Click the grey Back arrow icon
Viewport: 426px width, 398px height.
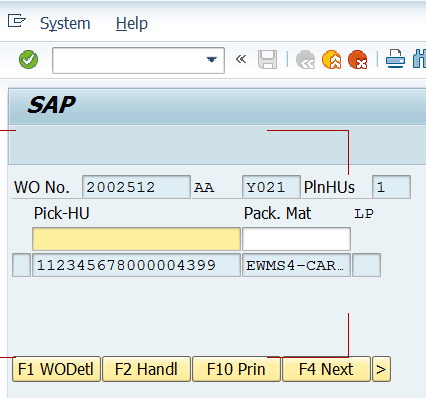click(305, 60)
